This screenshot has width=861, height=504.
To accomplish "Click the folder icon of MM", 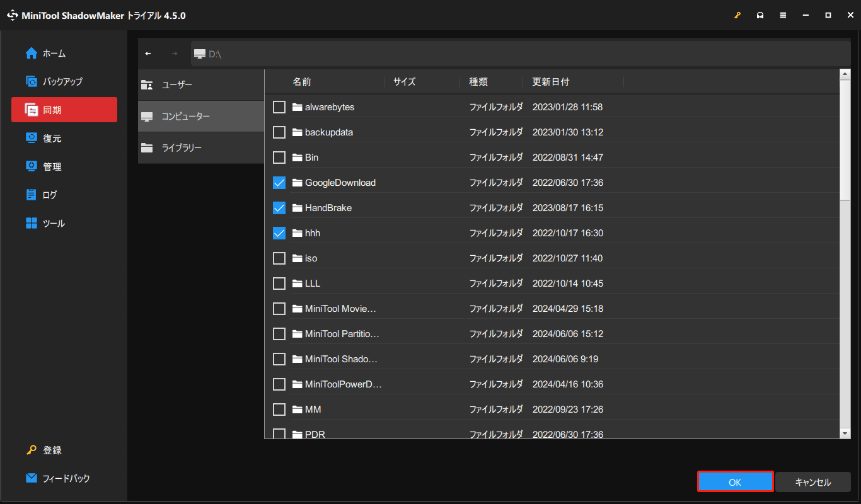I will (x=298, y=409).
